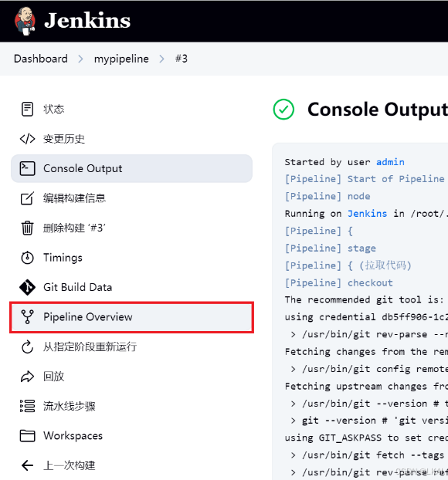Click '[Pipeline] checkout' log line
448x480 pixels.
[x=339, y=282]
